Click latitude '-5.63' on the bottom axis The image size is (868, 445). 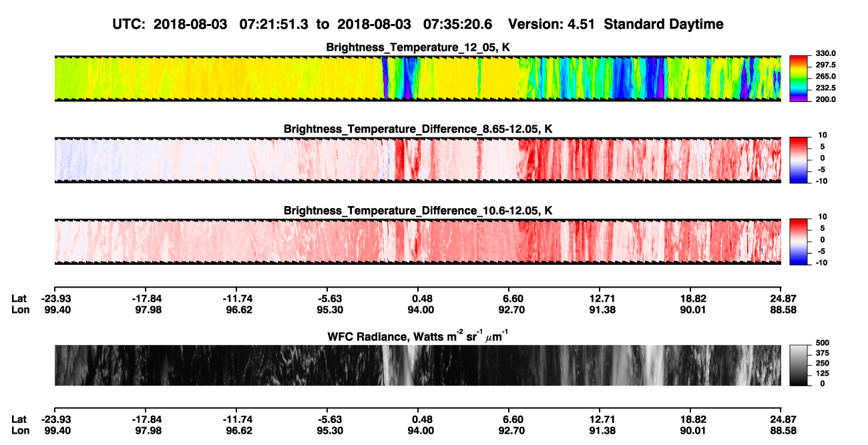pos(329,419)
